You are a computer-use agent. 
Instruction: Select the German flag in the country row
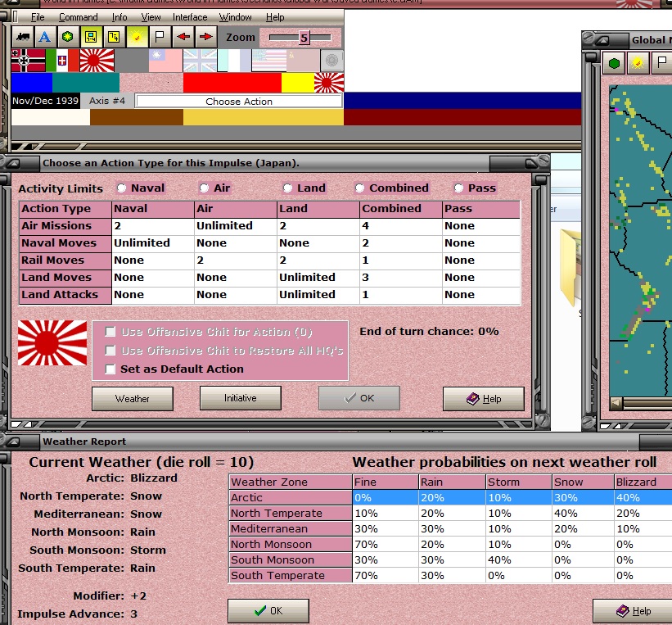[29, 60]
